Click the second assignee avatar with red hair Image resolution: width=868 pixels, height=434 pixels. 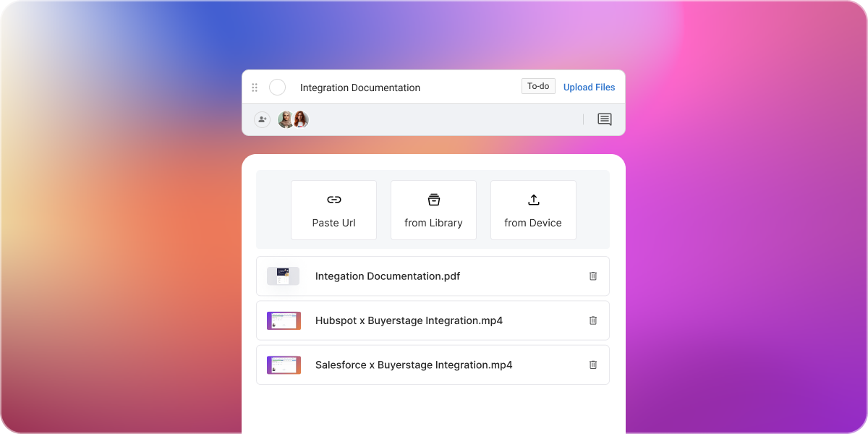[x=301, y=119]
